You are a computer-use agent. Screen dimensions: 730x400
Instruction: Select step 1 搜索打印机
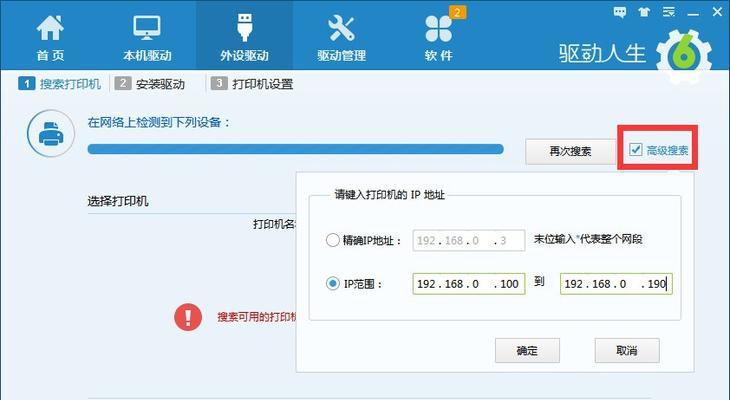coord(60,84)
